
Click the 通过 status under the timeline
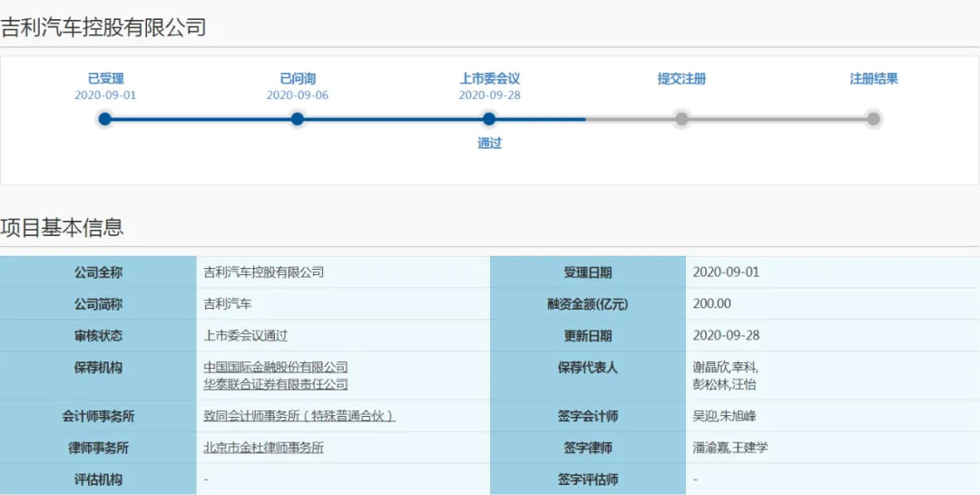[489, 144]
